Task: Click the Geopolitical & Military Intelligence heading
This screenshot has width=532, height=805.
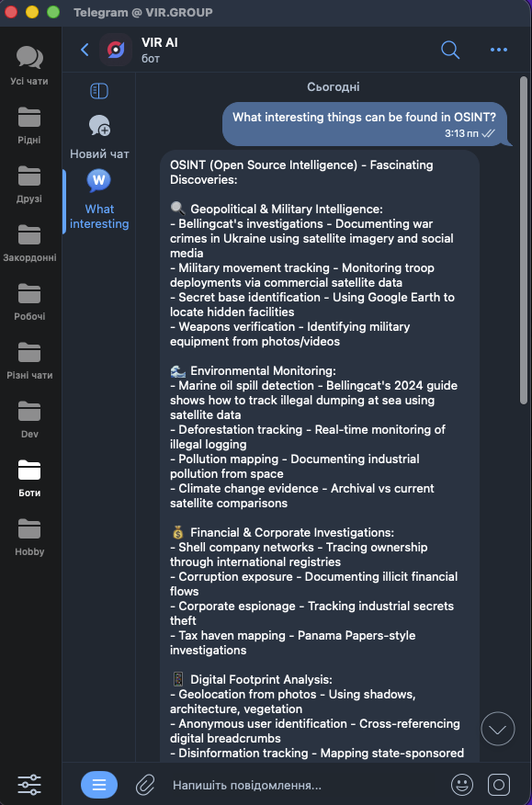Action: coord(287,209)
